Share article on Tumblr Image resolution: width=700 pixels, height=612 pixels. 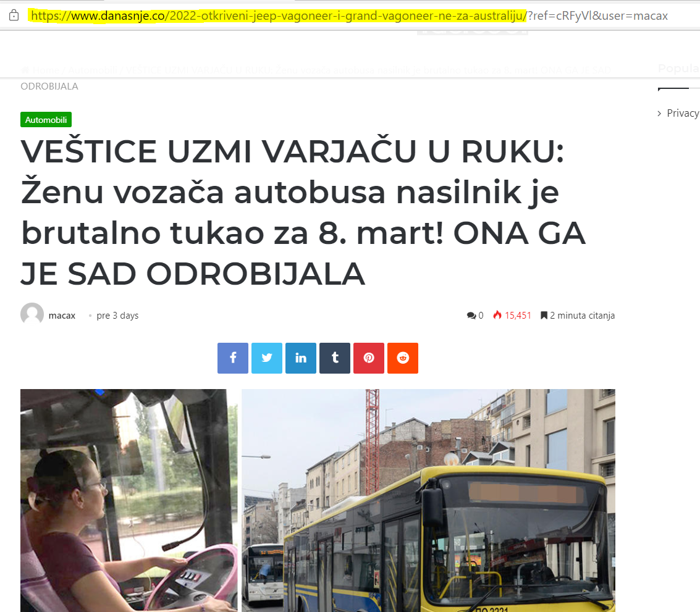point(335,358)
